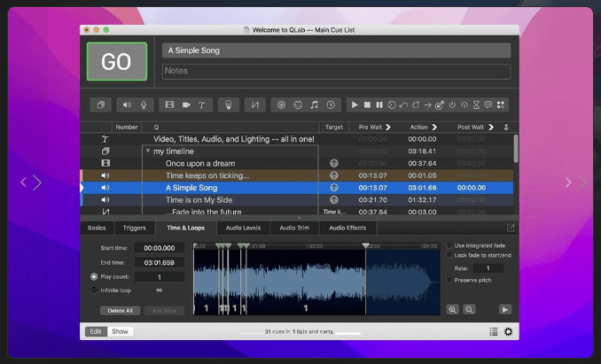Add a Timecode cue (clock icon)
This screenshot has width=601, height=364.
tap(331, 105)
